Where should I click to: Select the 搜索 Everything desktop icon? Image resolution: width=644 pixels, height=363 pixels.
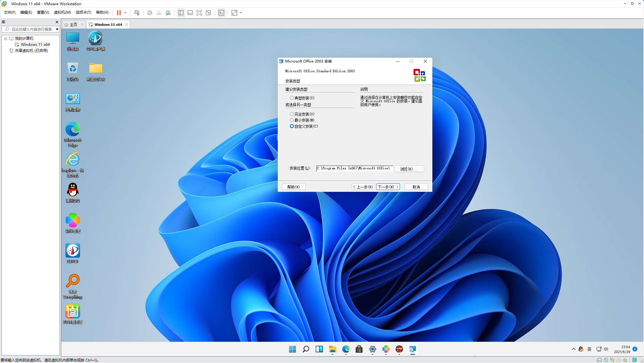[x=73, y=286]
